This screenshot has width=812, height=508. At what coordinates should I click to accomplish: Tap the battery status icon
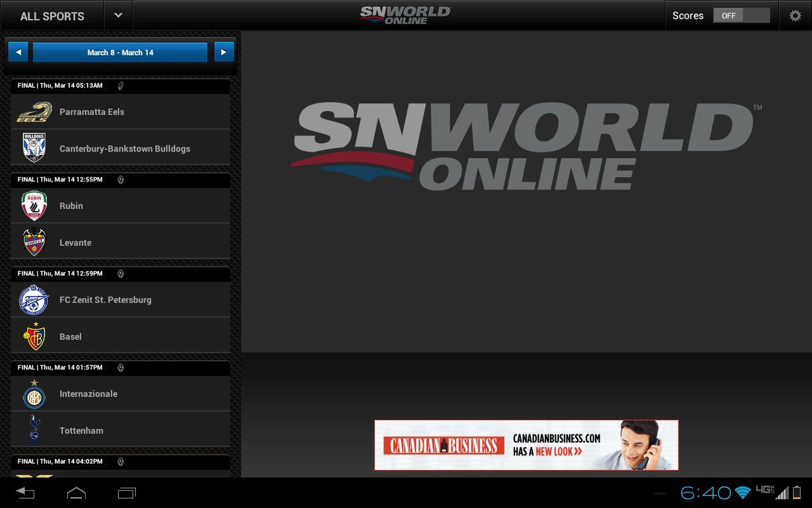click(797, 493)
